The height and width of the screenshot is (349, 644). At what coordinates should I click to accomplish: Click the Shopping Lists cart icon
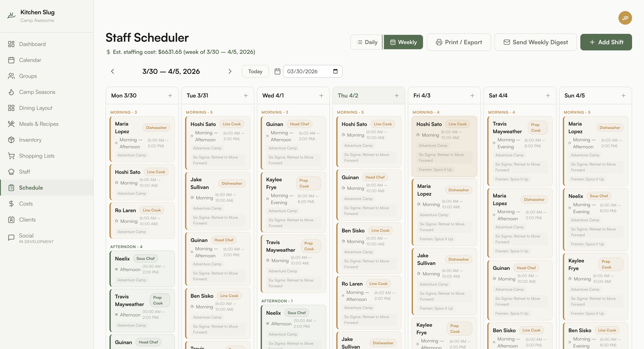(11, 156)
